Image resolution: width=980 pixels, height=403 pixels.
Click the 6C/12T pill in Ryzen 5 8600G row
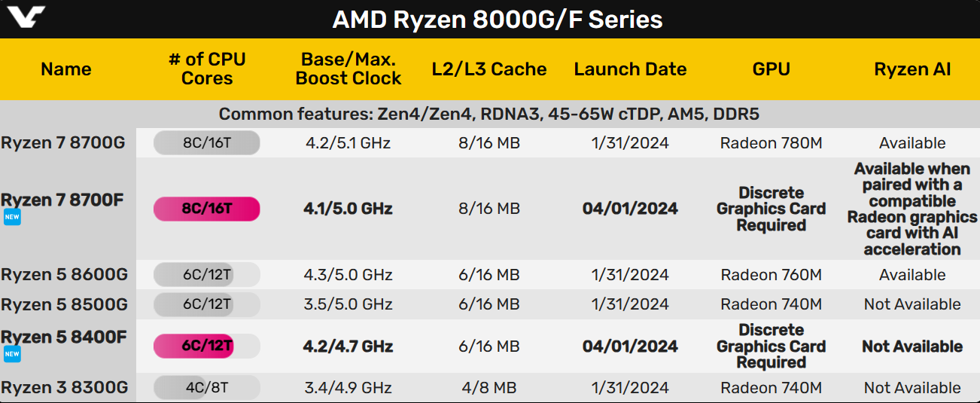pos(207,275)
